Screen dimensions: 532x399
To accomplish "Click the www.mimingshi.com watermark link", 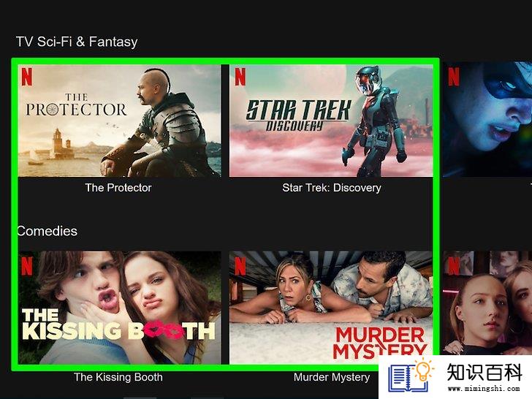I will coord(484,389).
